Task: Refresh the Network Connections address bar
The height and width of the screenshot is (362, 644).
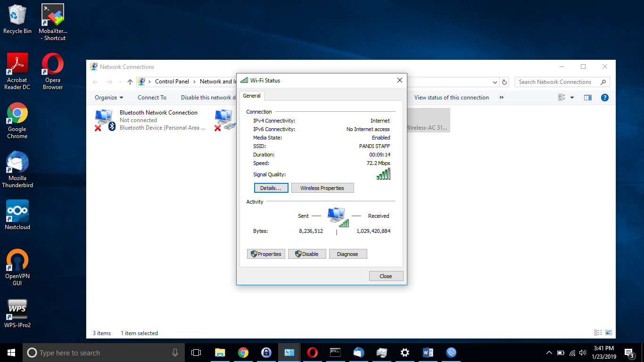Action: click(504, 82)
